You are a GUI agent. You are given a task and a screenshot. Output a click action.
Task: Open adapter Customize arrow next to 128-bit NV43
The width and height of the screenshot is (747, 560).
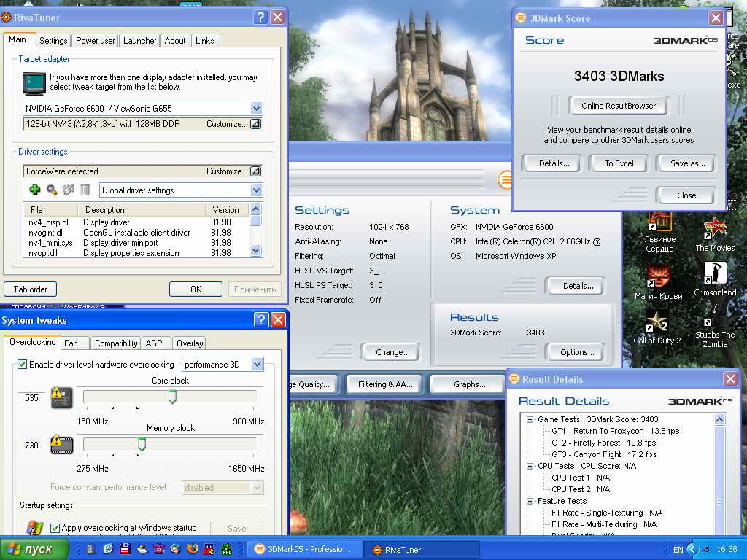(x=256, y=124)
